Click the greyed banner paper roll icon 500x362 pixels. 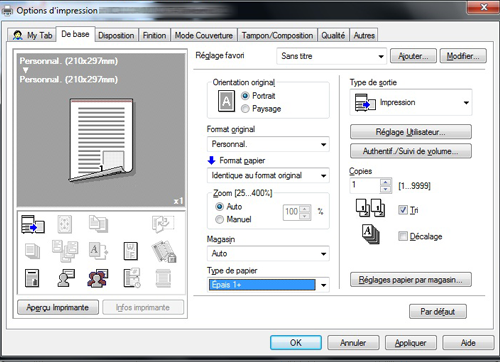click(x=163, y=278)
